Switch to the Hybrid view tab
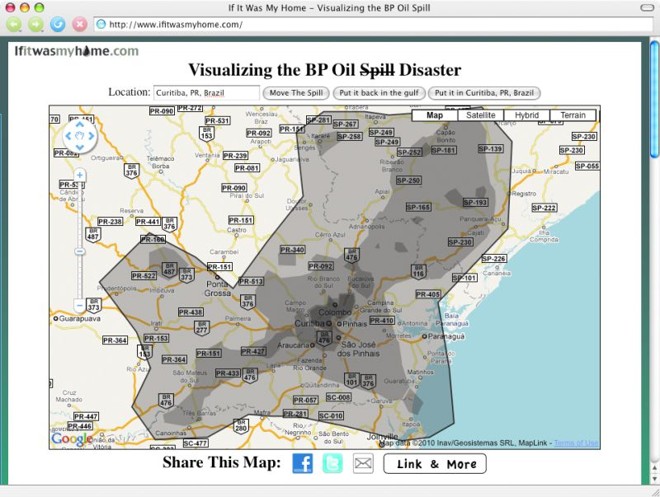Screen dimensions: 660x497 527,115
